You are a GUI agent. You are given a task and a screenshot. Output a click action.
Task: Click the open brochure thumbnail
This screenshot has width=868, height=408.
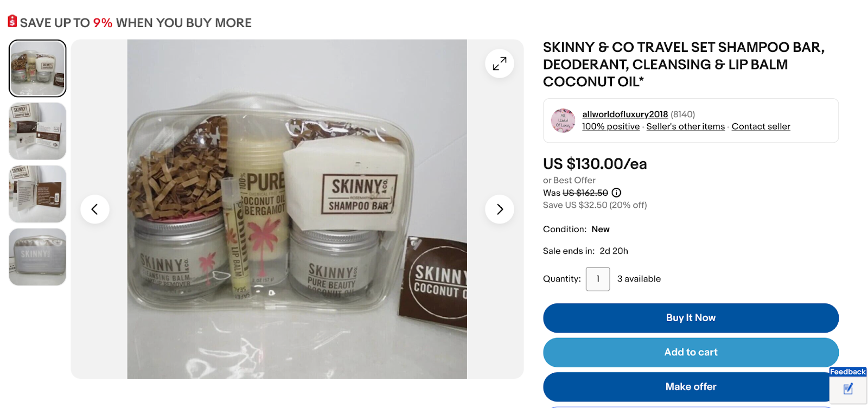coord(37,193)
